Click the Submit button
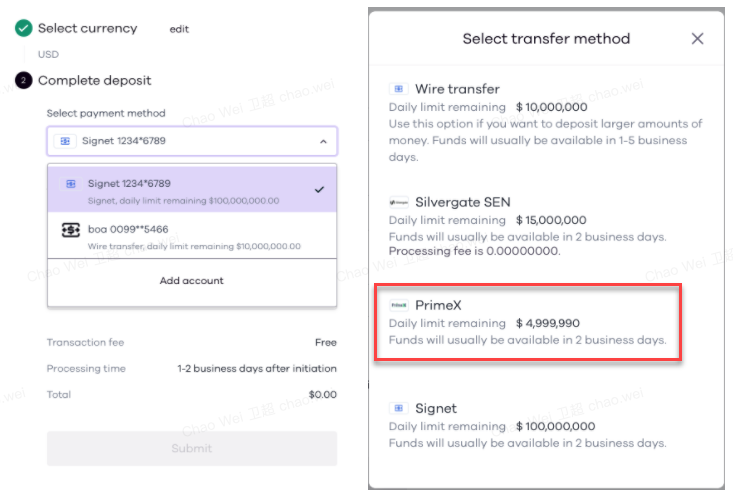 (x=192, y=448)
